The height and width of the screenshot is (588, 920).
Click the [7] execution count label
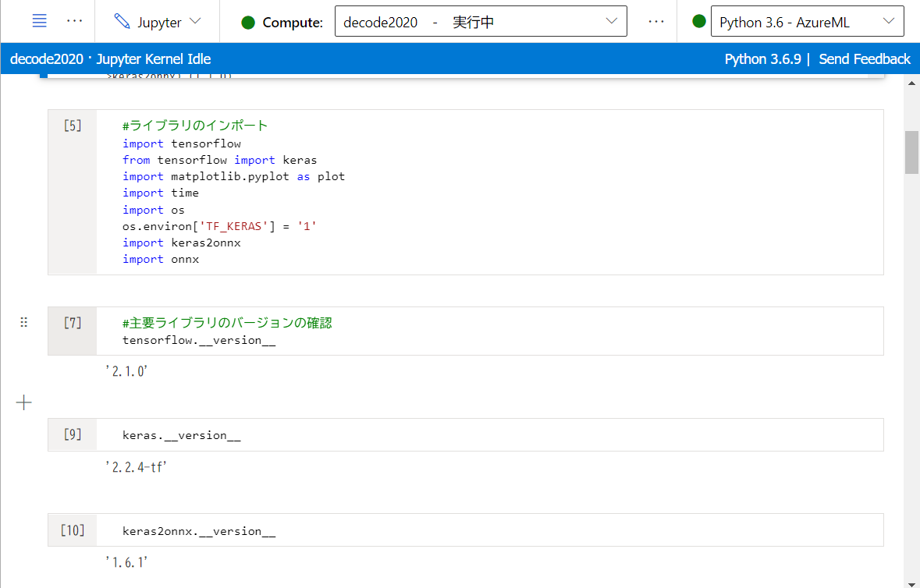[73, 322]
